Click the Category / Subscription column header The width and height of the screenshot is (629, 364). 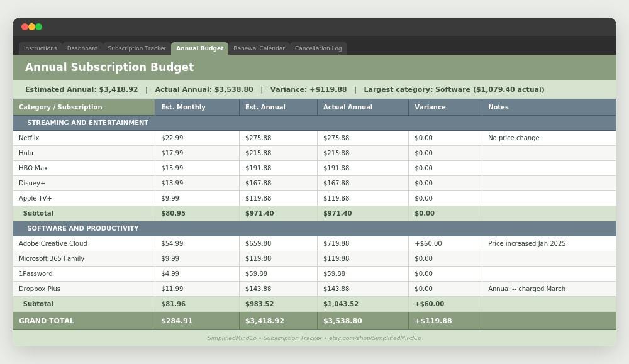pos(84,107)
